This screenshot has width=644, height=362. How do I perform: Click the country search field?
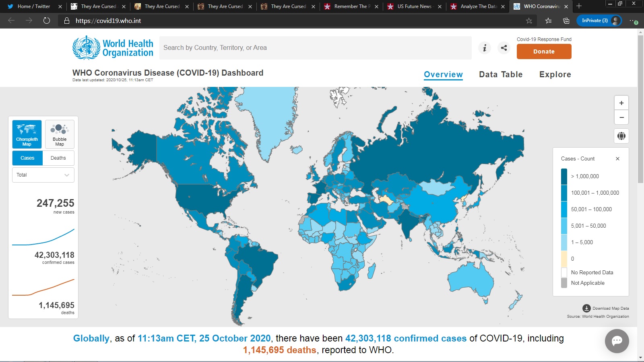point(315,48)
